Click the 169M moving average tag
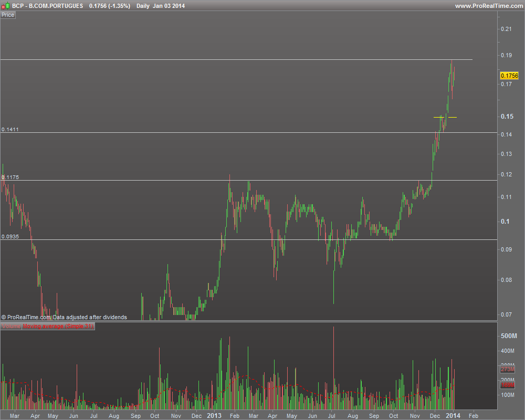Image resolution: width=525 pixels, height=420 pixels. [x=507, y=385]
